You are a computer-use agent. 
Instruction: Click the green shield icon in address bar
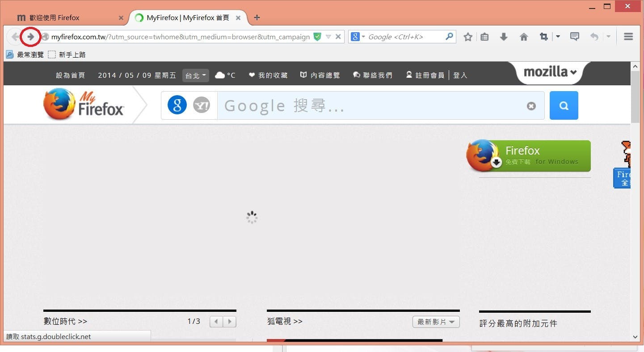click(x=317, y=37)
